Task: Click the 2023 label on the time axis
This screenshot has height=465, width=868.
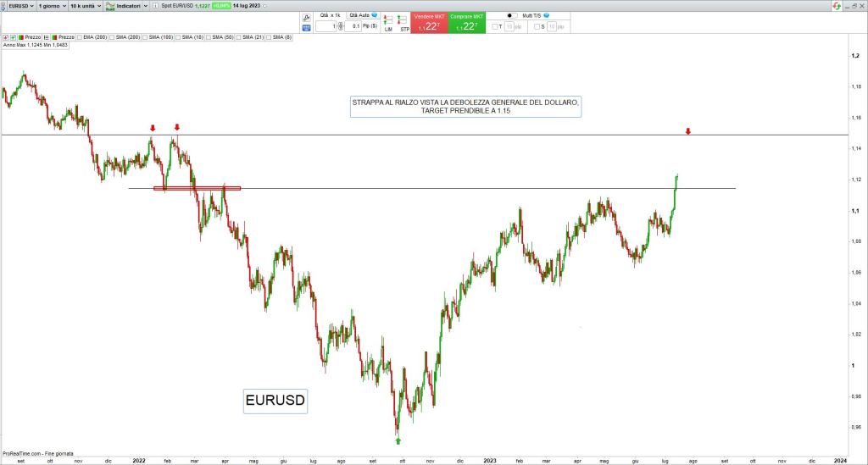Action: click(x=490, y=461)
